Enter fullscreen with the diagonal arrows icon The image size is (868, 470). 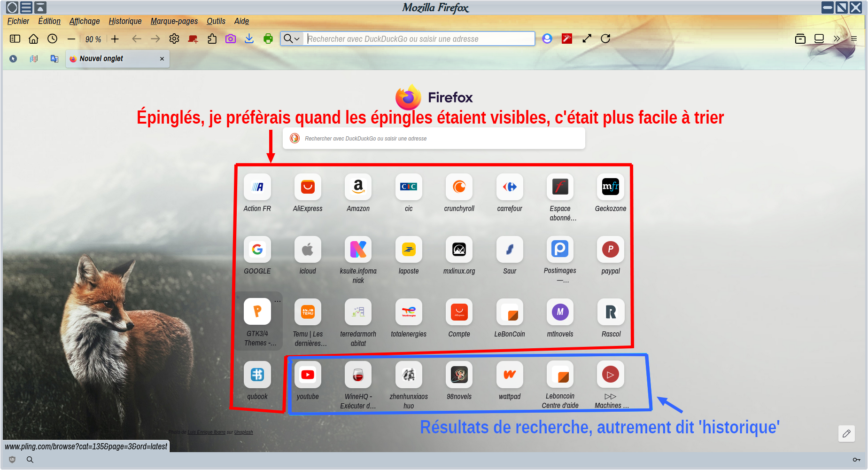pos(587,39)
